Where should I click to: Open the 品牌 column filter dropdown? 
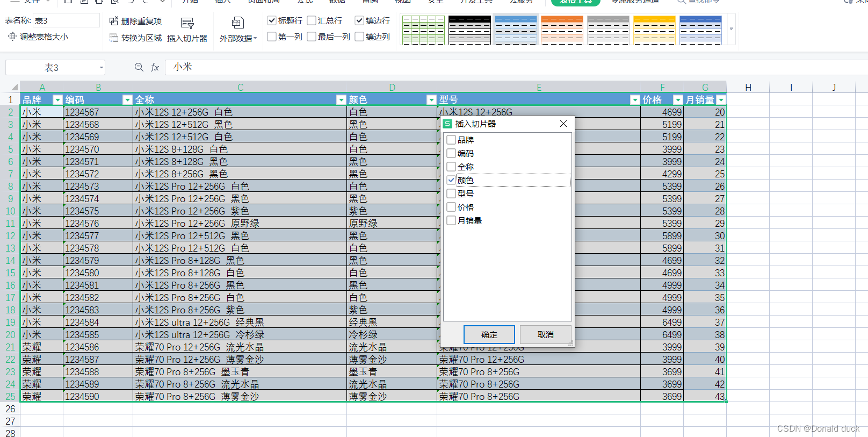point(57,99)
